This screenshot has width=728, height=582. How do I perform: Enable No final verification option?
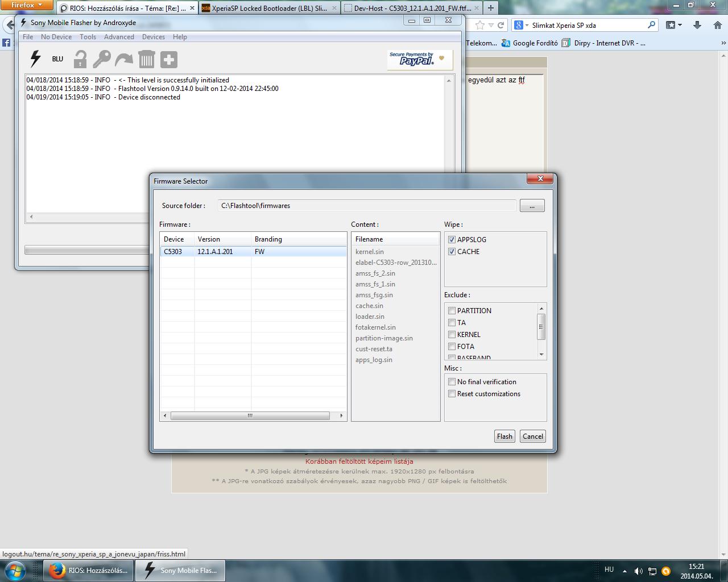452,381
